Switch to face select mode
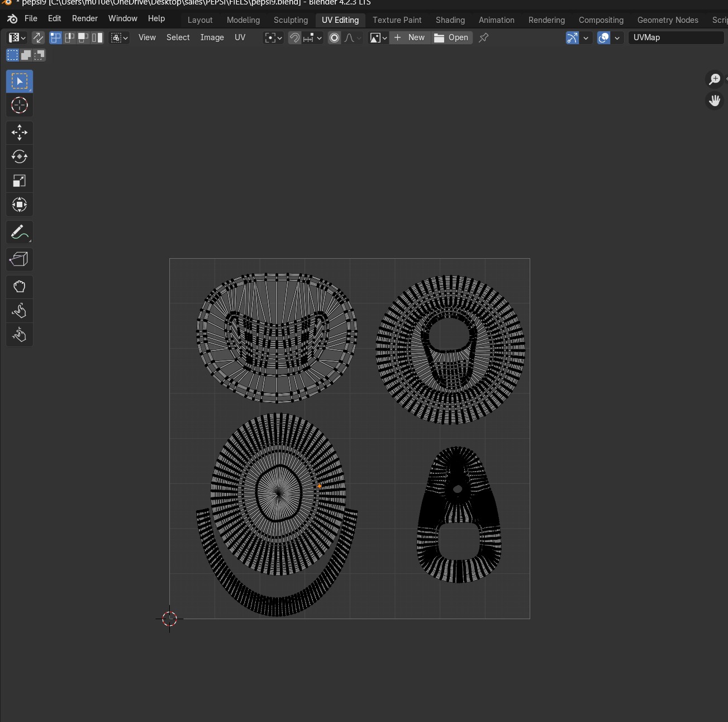The width and height of the screenshot is (728, 722). 83,37
